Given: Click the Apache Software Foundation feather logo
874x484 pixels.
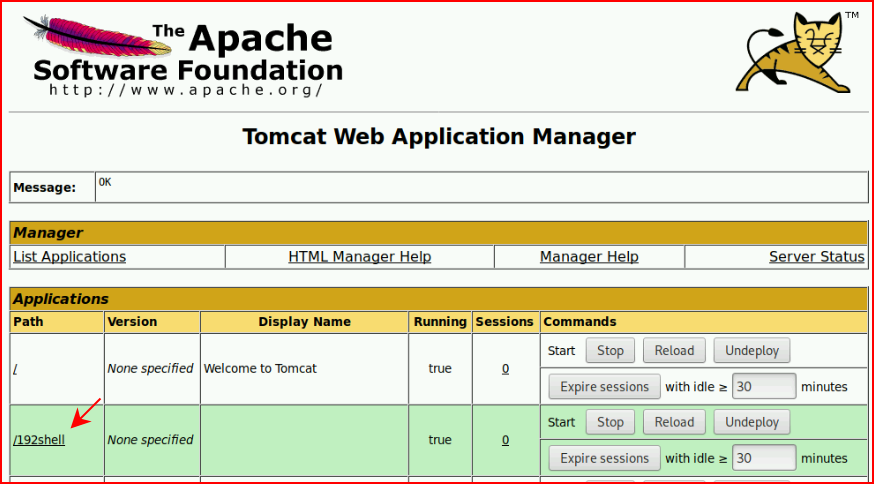Looking at the screenshot, I should coord(182,55).
